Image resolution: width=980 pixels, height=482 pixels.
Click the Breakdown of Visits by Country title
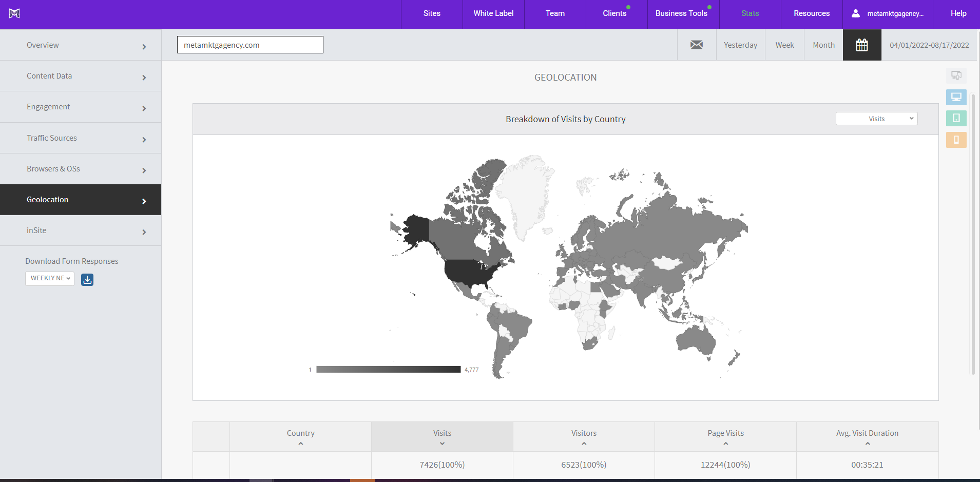coord(565,119)
